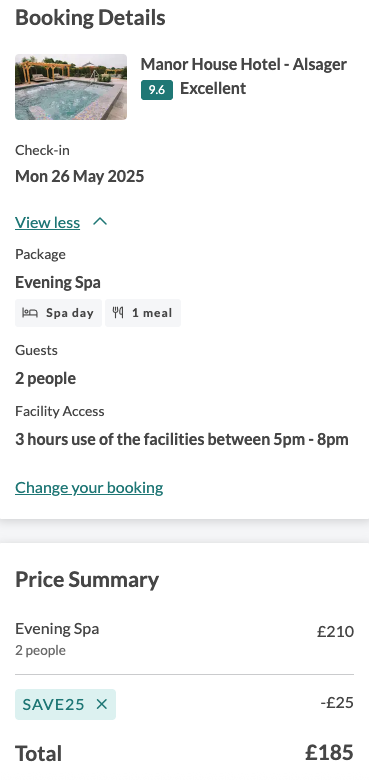Select Manor House Hotel - Alsager title
369x780 pixels.
pyautogui.click(x=244, y=64)
